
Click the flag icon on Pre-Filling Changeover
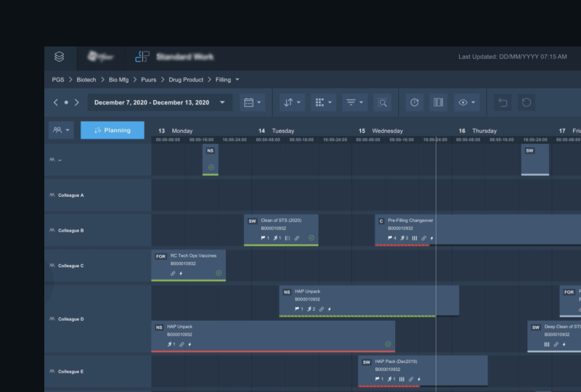click(x=390, y=238)
